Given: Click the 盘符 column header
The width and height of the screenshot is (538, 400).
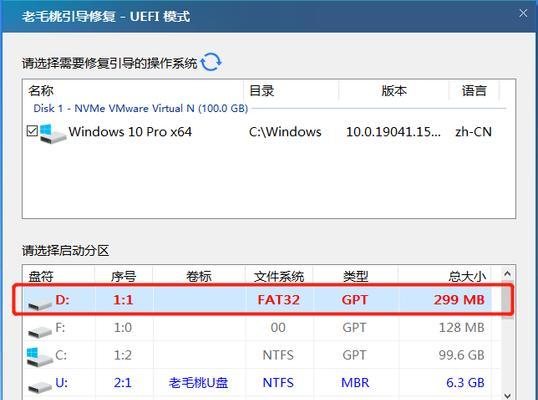Looking at the screenshot, I should tap(41, 276).
